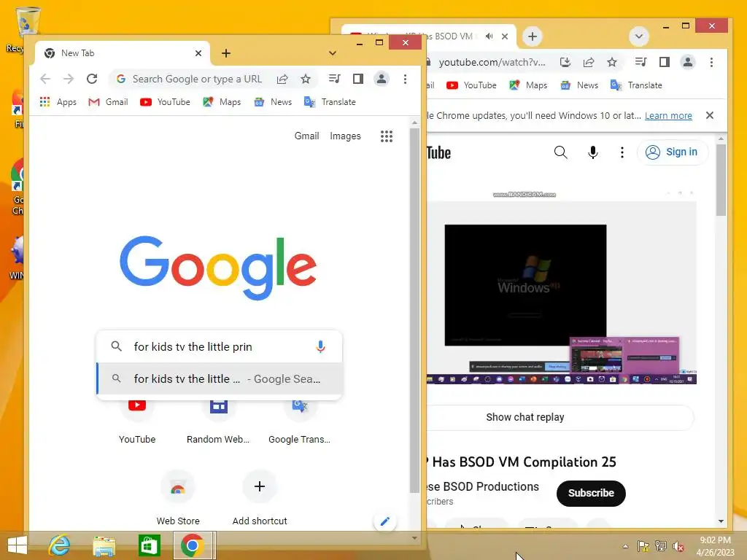Share page icon in YouTube window address bar
The image size is (747, 560).
(589, 62)
